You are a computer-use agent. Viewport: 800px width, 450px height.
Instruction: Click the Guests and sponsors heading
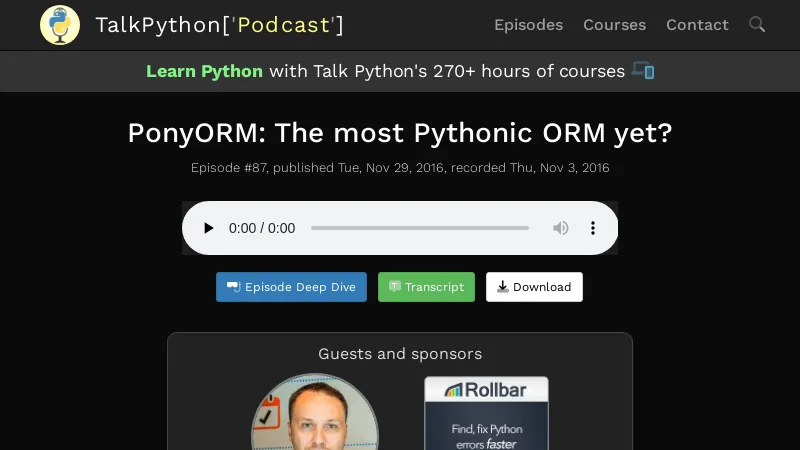pos(400,354)
